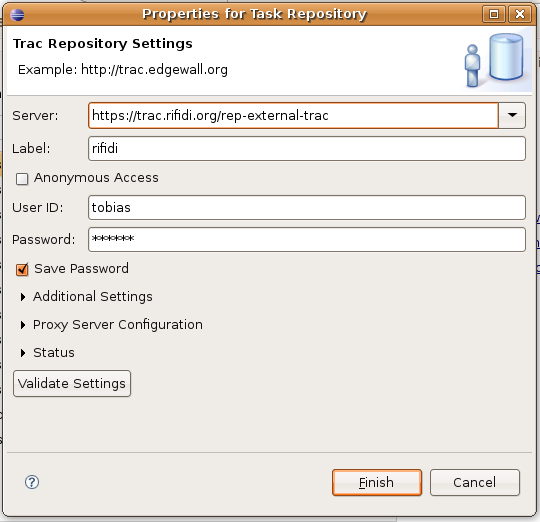Click into the Password field
This screenshot has width=540, height=522.
point(307,239)
